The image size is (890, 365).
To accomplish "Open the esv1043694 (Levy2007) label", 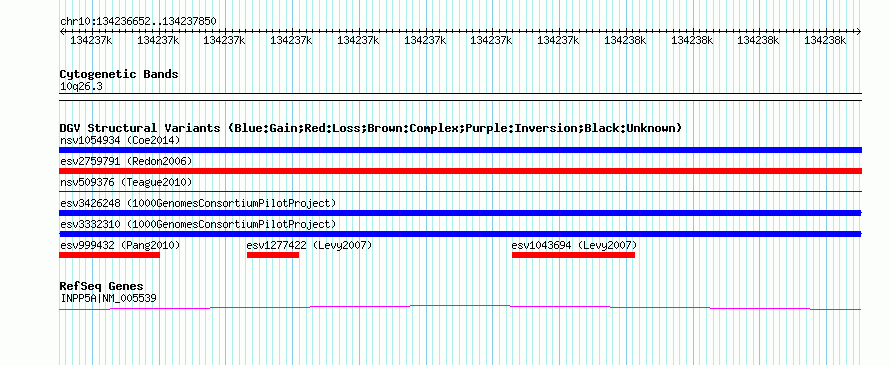I will pyautogui.click(x=574, y=245).
